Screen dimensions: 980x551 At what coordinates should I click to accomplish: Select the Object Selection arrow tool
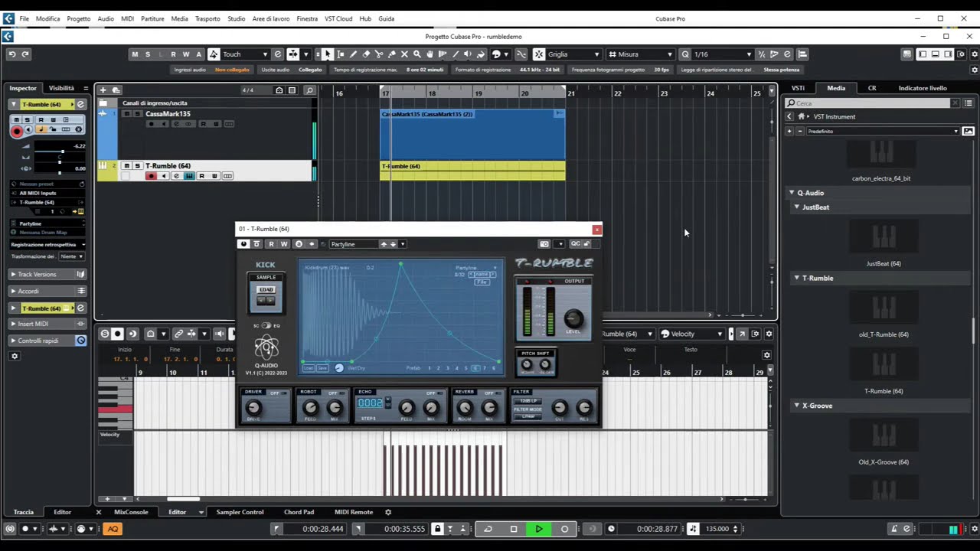(x=328, y=54)
